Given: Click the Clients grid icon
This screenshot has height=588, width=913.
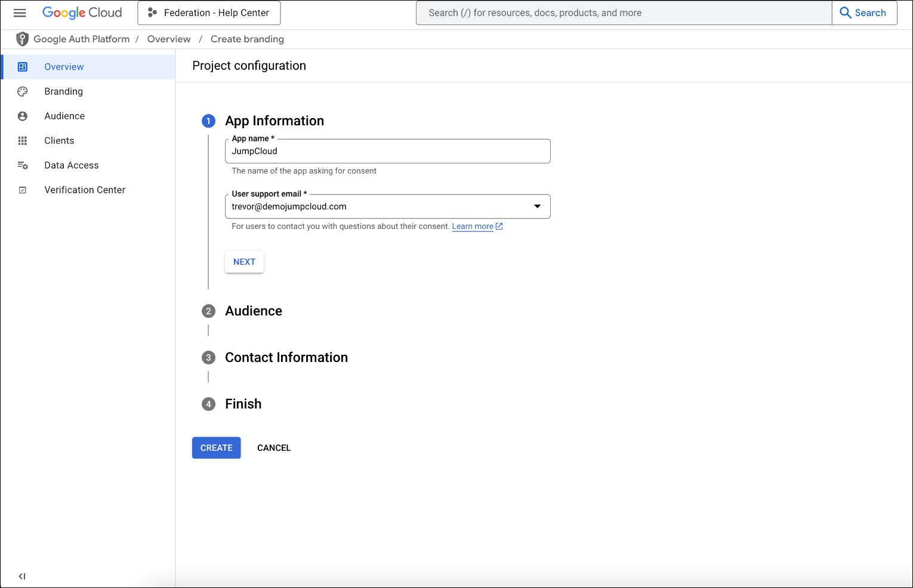Looking at the screenshot, I should tap(22, 140).
